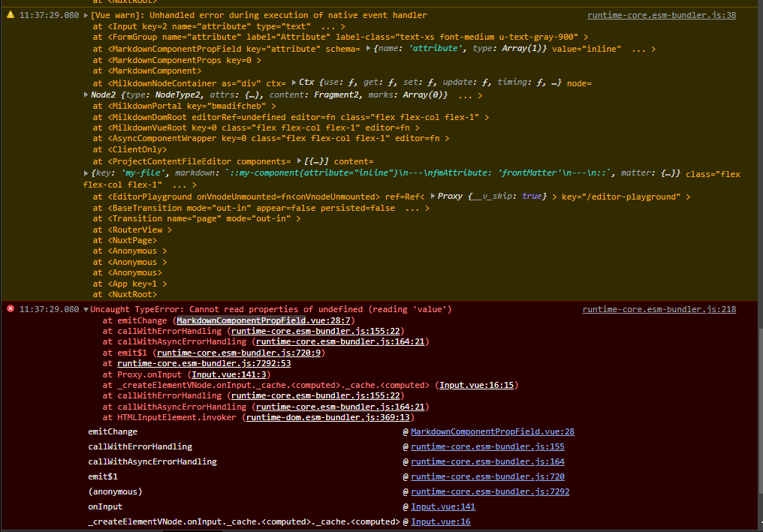Open Input.vue:16:15 link in trace
This screenshot has width=763, height=532.
point(476,385)
